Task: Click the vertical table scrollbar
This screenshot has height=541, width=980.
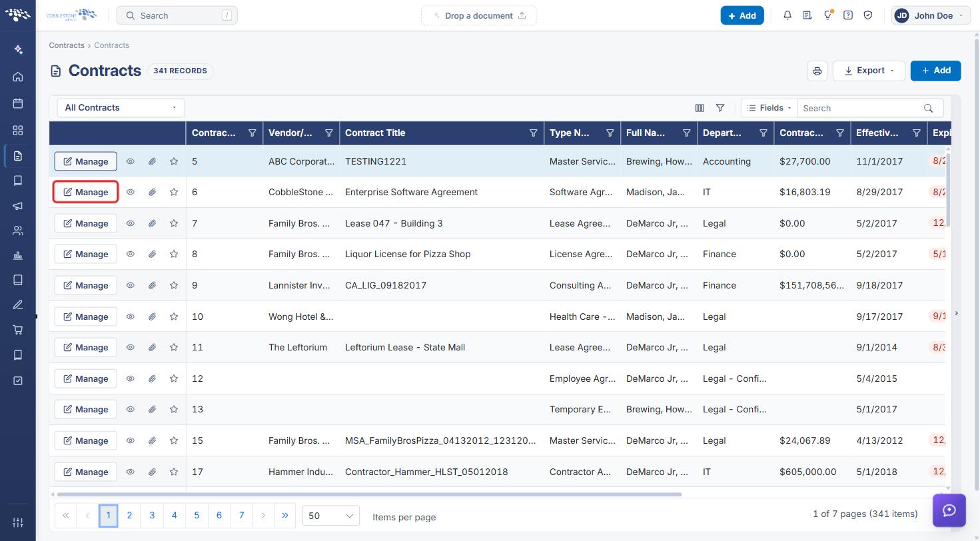Action: [948, 190]
